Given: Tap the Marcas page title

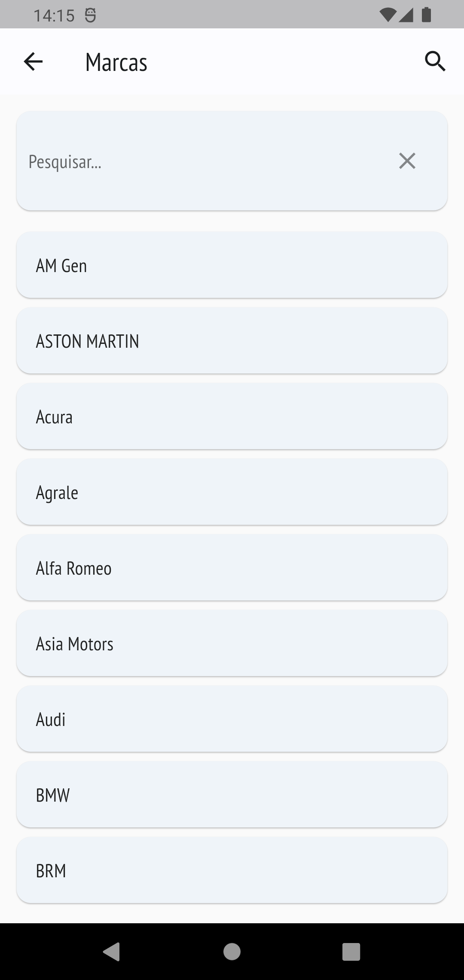Looking at the screenshot, I should [116, 62].
